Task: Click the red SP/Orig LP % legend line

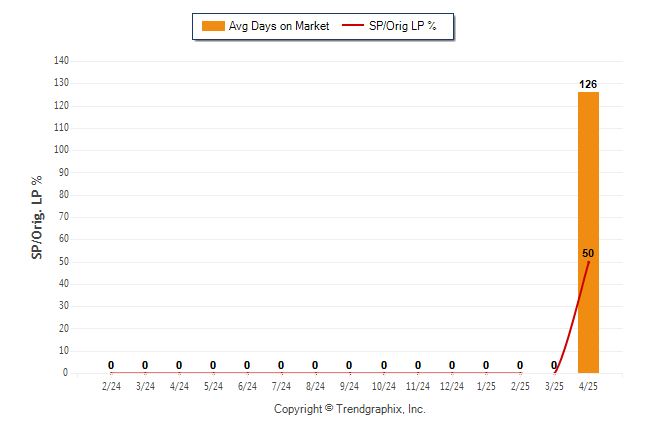Action: click(x=353, y=26)
